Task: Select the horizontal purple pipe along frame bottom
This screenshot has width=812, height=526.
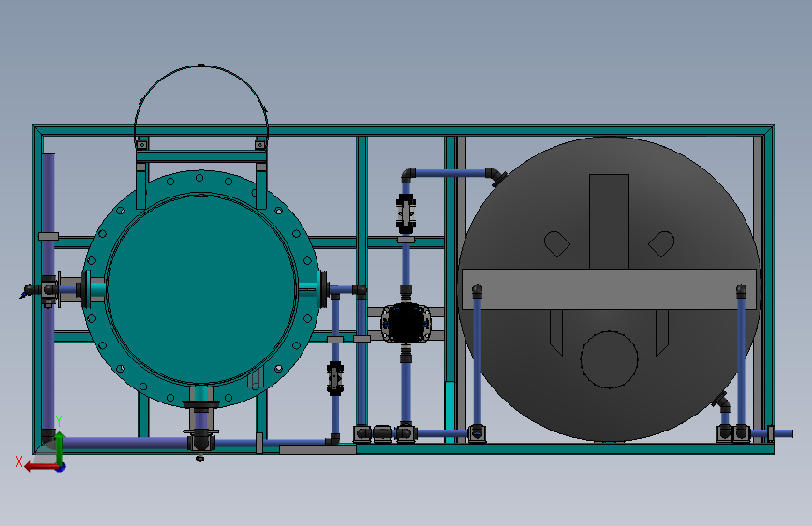Action: (x=125, y=443)
